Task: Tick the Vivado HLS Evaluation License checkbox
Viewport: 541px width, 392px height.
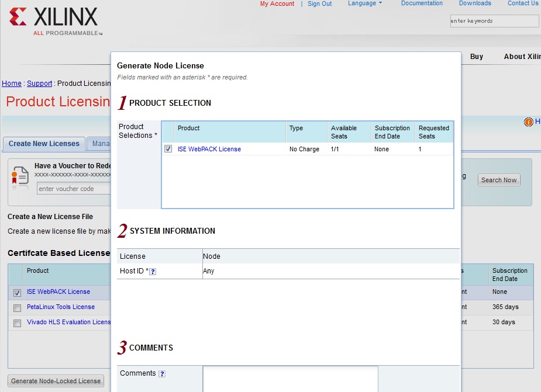Action: click(17, 323)
